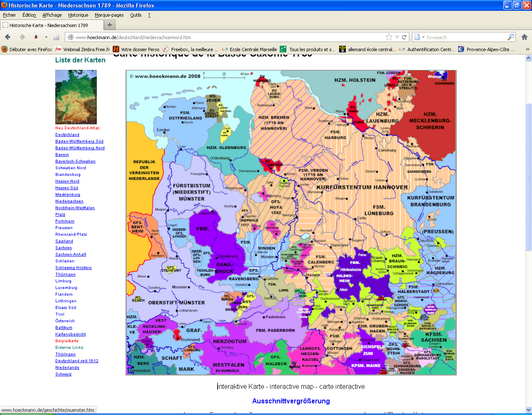Open the Webmail Zimbra Free.fr bookmark
This screenshot has height=415, width=532.
(x=83, y=49)
